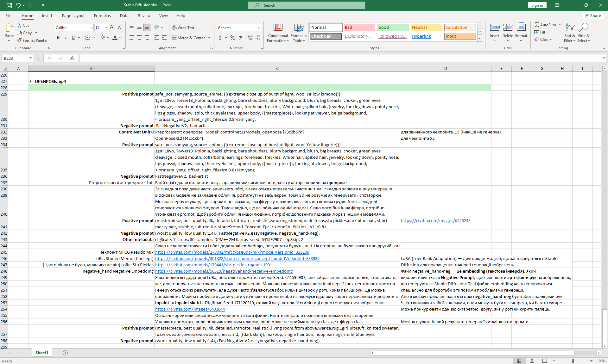Screen dimensions: 608x364
Task: Toggle Wrap Text for selected cell
Action: [183, 28]
